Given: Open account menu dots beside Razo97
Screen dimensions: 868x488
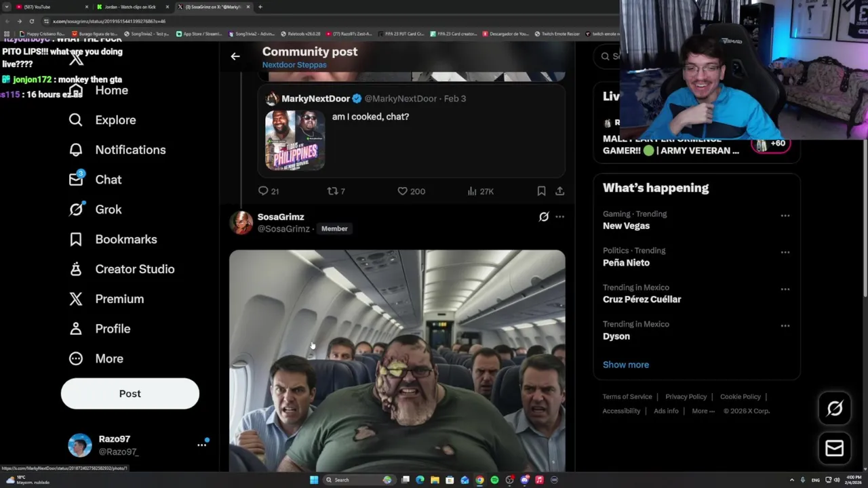Looking at the screenshot, I should coord(201,445).
